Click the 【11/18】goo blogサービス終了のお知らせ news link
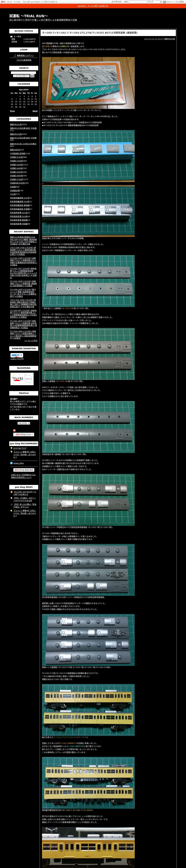Viewport: 186px width, 868px height. tap(25, 493)
